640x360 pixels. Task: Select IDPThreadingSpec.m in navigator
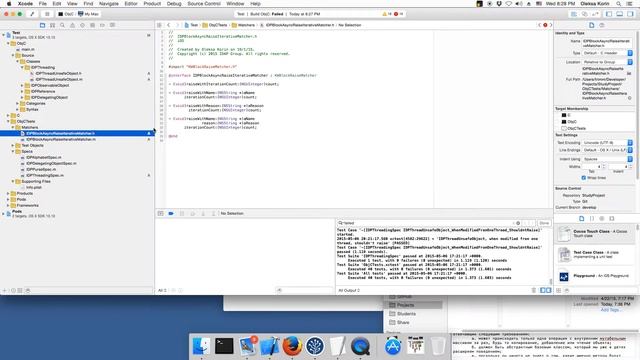point(45,175)
